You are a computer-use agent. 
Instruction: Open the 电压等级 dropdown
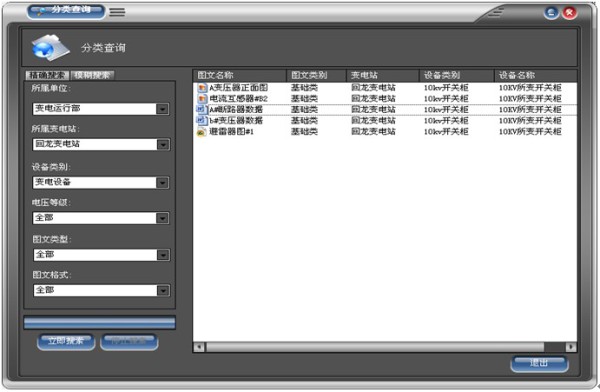coord(163,218)
